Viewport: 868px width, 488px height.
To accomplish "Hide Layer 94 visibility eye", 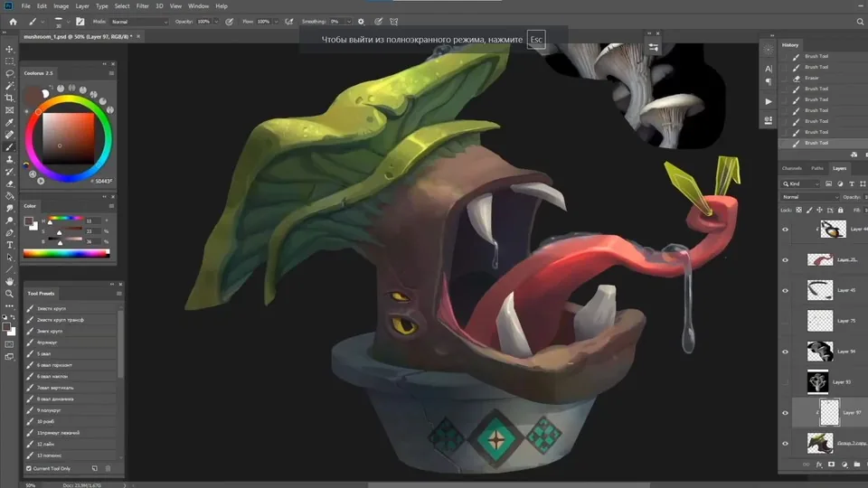I will (785, 352).
